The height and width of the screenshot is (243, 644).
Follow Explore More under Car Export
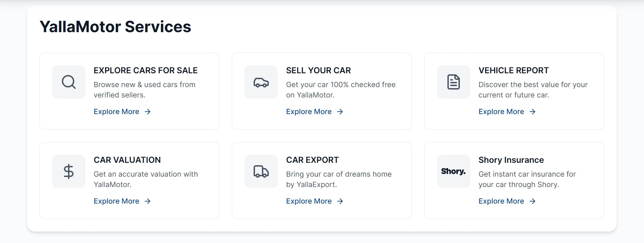click(309, 201)
